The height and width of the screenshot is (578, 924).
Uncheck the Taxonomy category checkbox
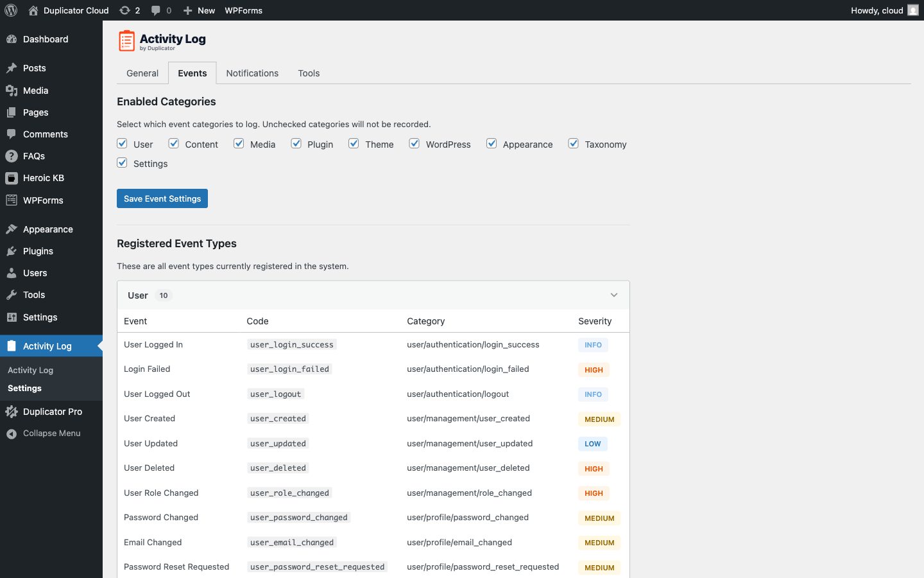(573, 143)
